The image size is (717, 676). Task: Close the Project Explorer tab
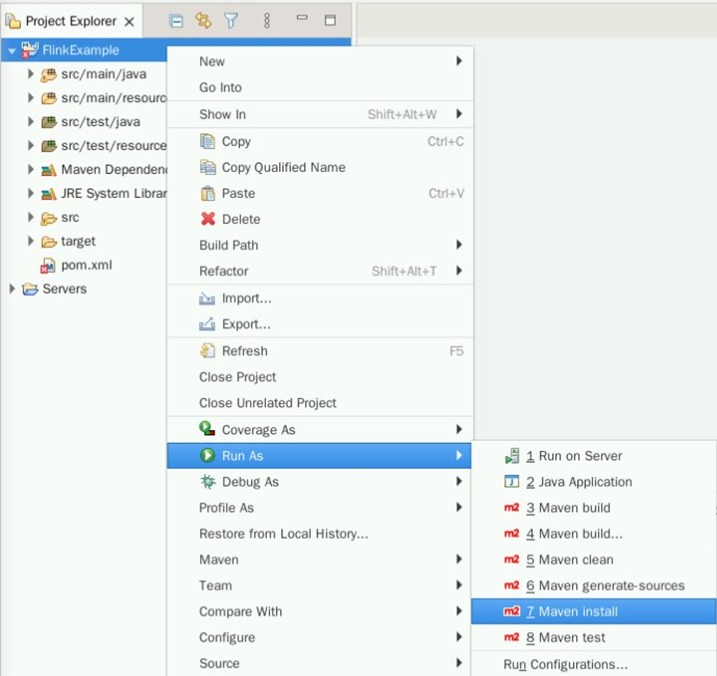[x=129, y=21]
